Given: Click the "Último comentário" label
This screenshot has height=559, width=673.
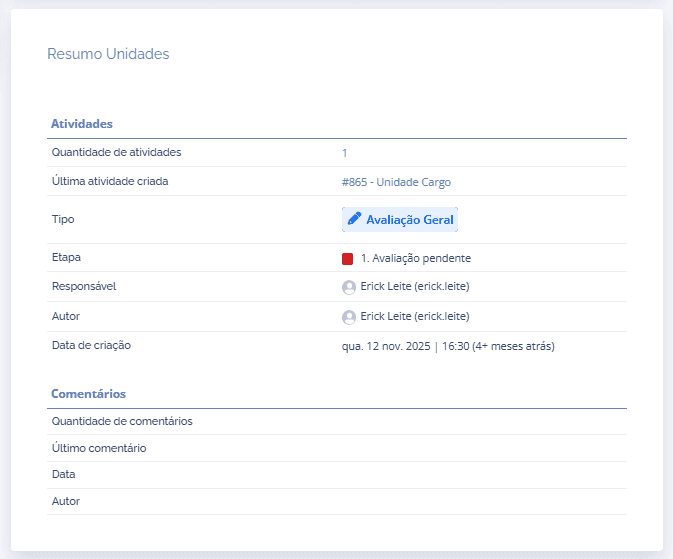Looking at the screenshot, I should (99, 448).
